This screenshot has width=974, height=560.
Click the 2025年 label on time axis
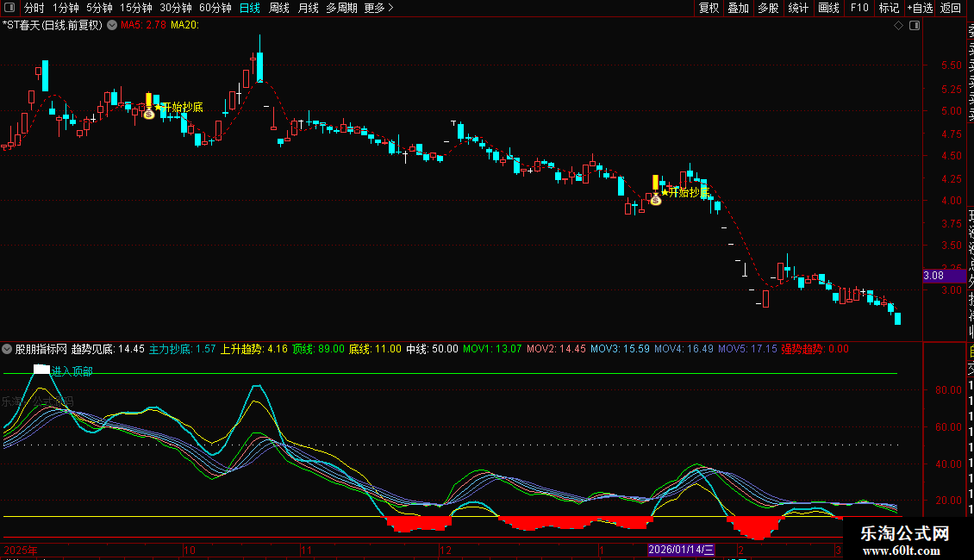(21, 550)
